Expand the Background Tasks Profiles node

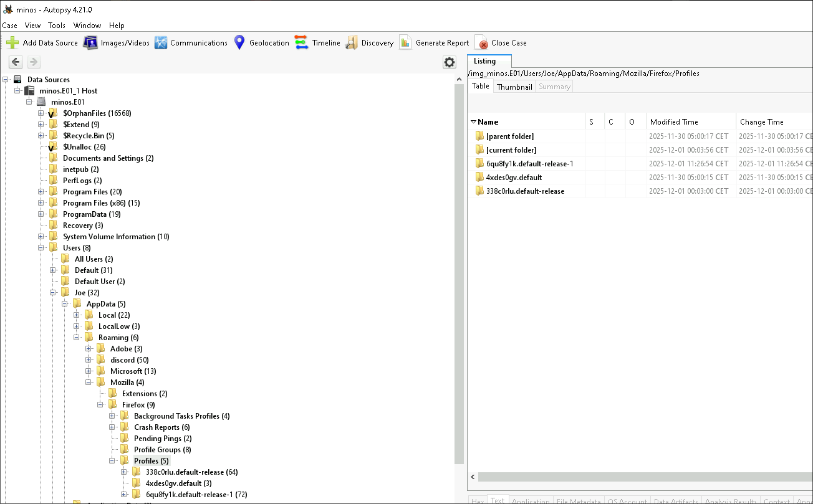112,416
